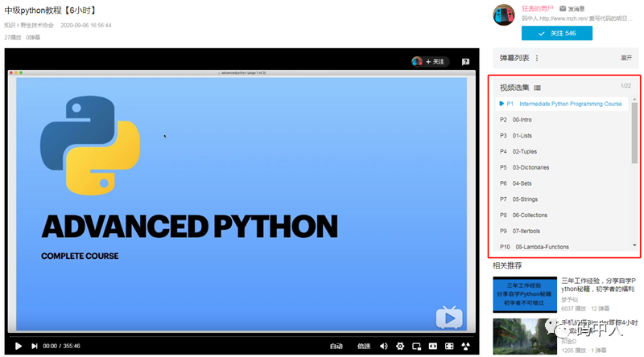Mute audio with the volume speaker icon
Viewport: 644px width, 357px height.
click(x=384, y=346)
